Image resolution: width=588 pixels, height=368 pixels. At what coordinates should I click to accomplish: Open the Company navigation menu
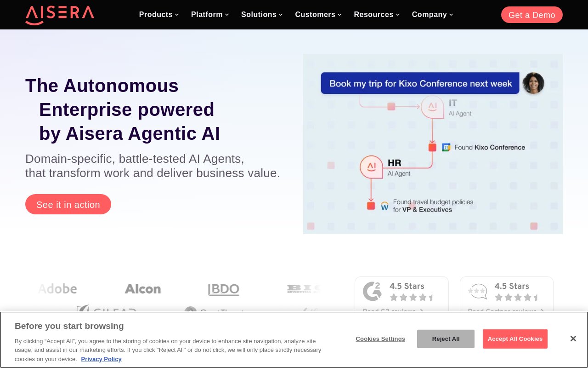click(x=433, y=15)
